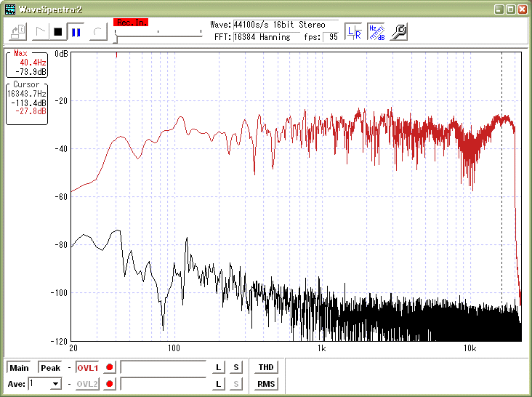Toggle the OVL1 overlay button
This screenshot has width=532, height=397.
coord(87,368)
